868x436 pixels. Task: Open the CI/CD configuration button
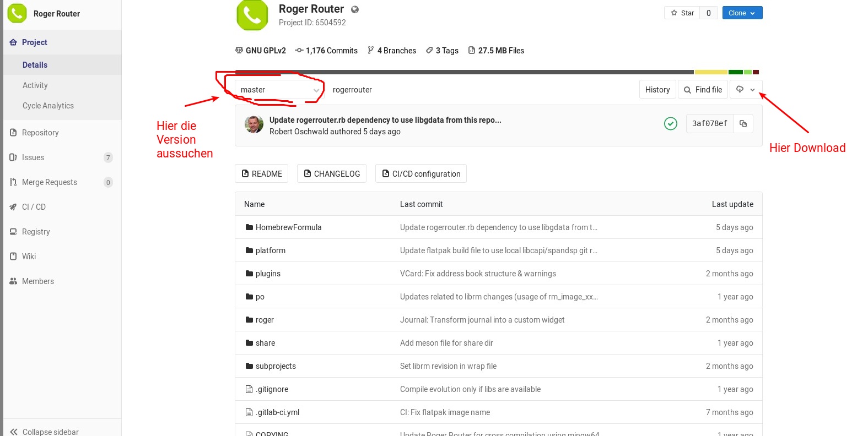pos(421,173)
